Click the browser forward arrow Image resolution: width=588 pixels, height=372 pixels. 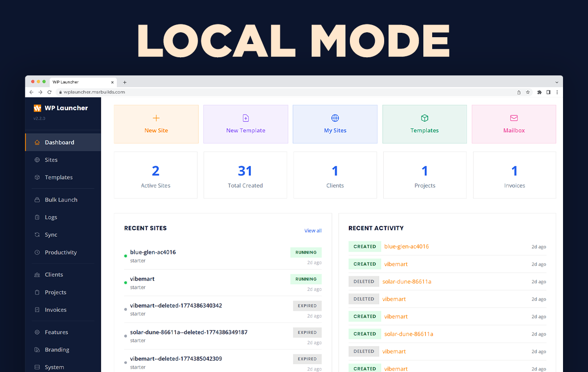click(40, 92)
